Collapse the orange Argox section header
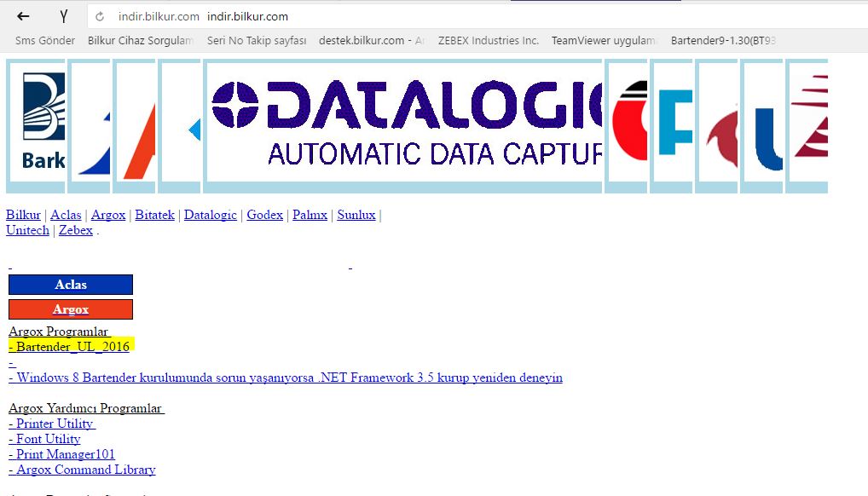Viewport: 868px width, 496px height. point(71,309)
